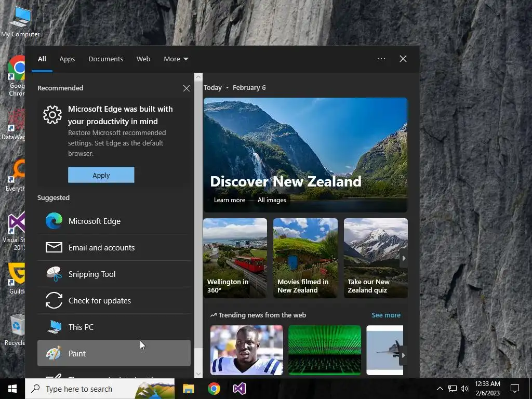Select the Everything desktop shortcut
The height and width of the screenshot is (399, 532).
[x=16, y=176]
